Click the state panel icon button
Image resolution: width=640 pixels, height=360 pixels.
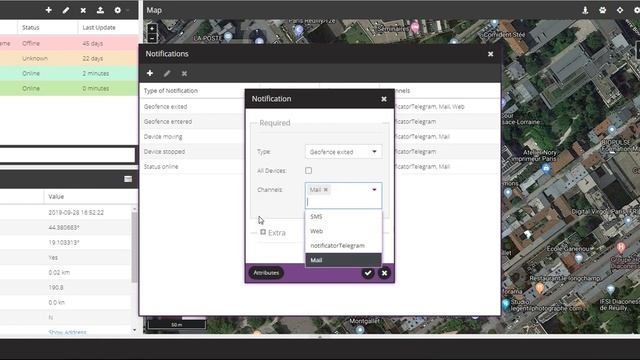pyautogui.click(x=128, y=179)
